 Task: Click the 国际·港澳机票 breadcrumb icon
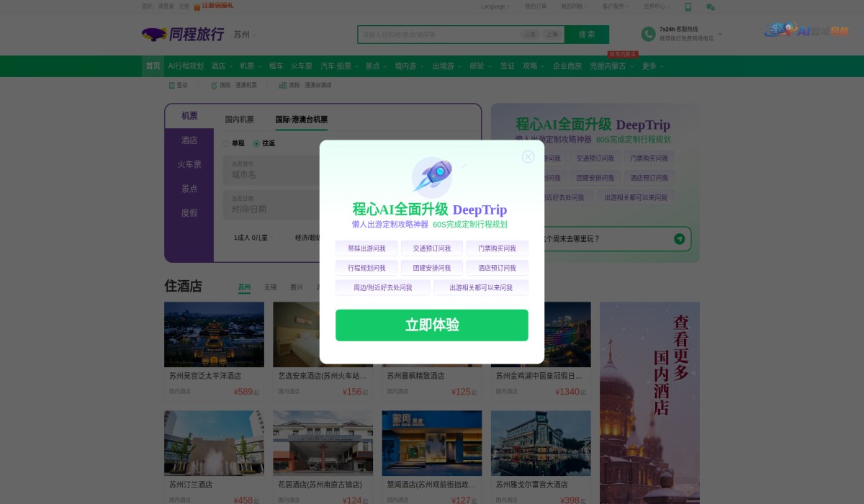pos(214,84)
